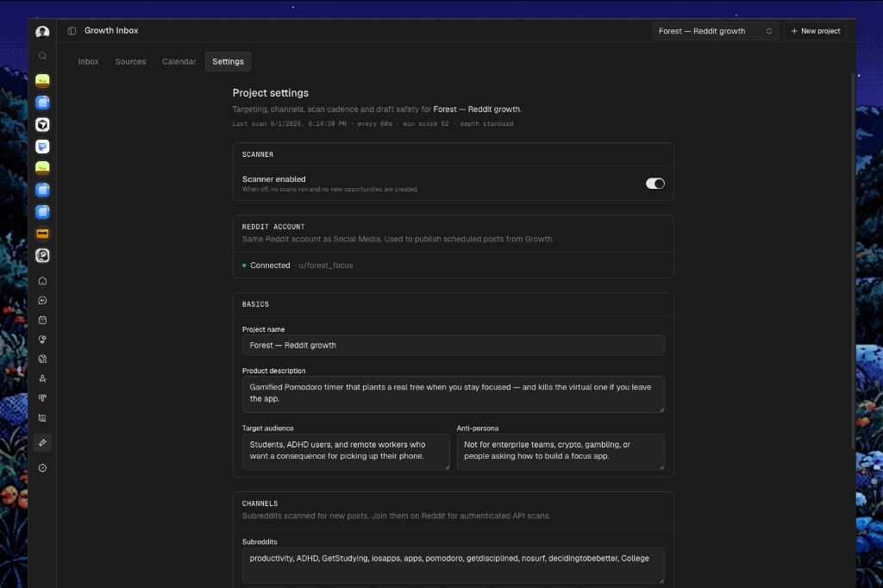Open the grey round face app icon

[x=42, y=256]
